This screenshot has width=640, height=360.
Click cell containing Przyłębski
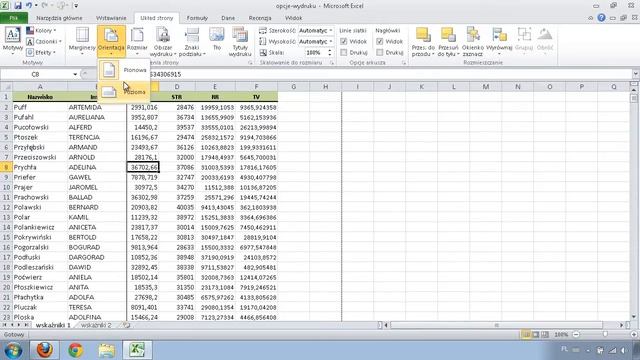40,147
